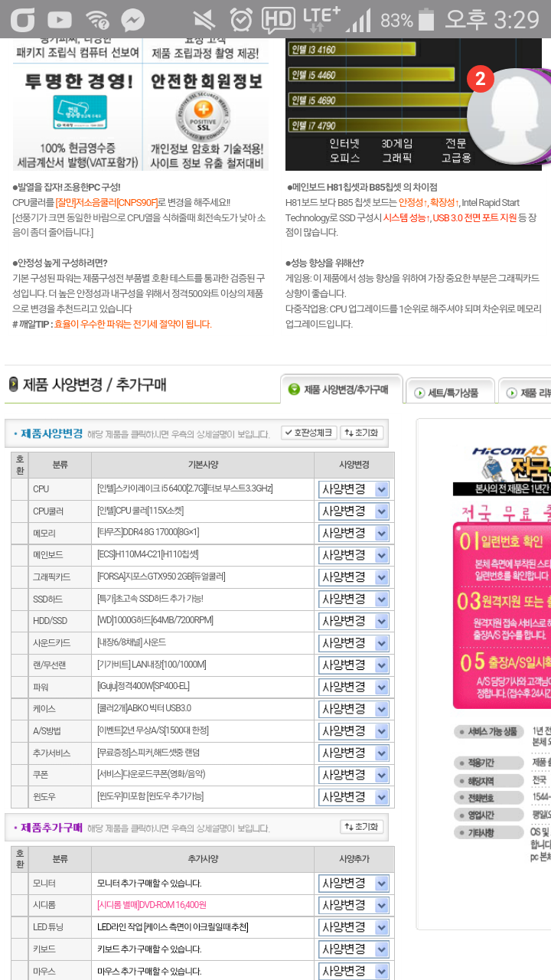Switch to 제품 사양변경/추가구매 tab
551x980 pixels.
coord(340,390)
